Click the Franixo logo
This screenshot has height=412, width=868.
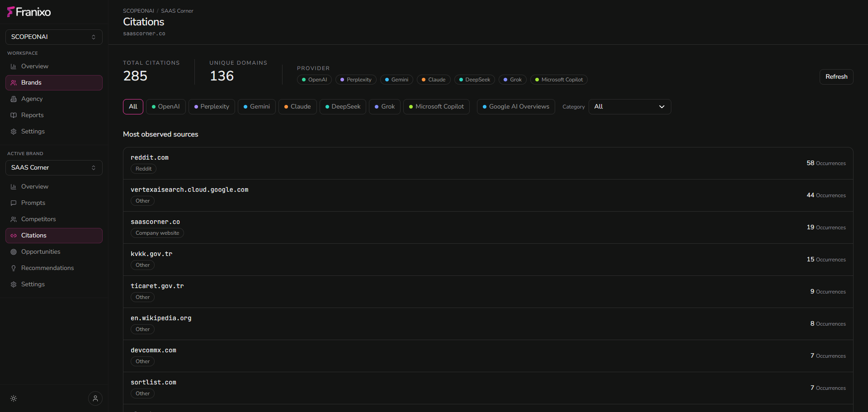coord(29,12)
